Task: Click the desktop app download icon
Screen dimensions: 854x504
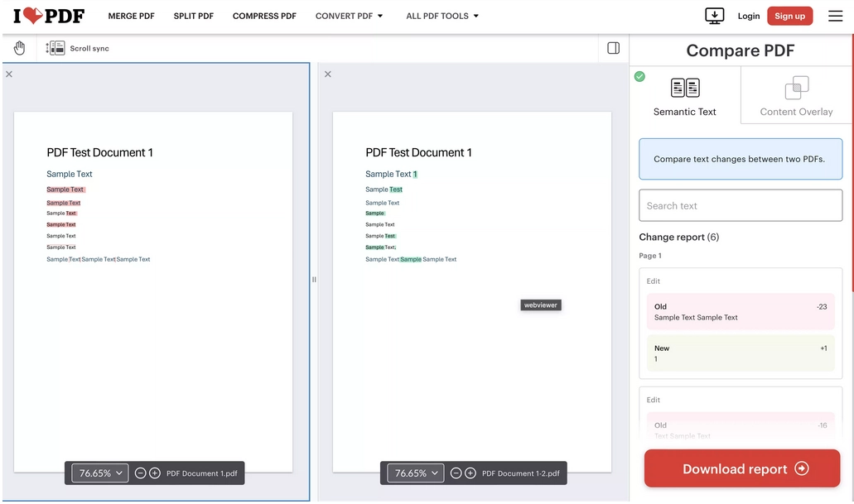Action: 714,16
